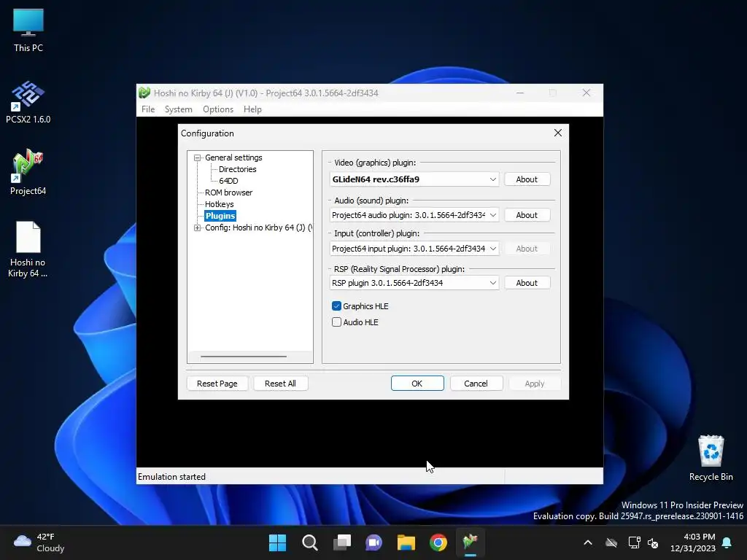Open Google Chrome from the taskbar

click(438, 542)
